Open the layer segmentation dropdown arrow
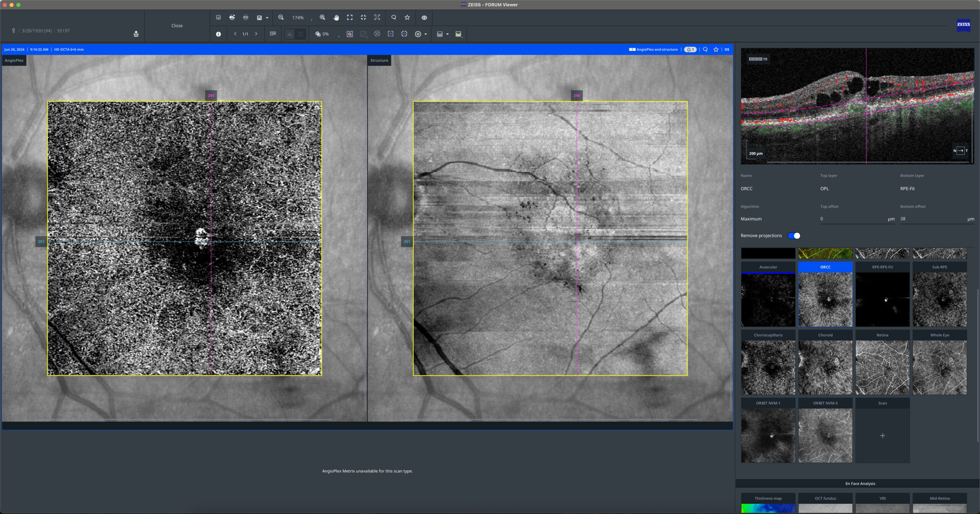980x514 pixels. pyautogui.click(x=448, y=34)
